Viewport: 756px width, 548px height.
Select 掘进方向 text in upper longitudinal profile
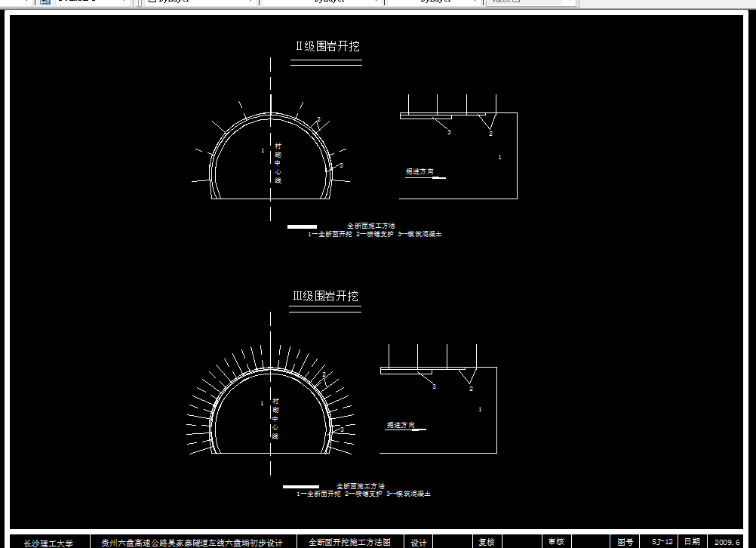(x=419, y=171)
